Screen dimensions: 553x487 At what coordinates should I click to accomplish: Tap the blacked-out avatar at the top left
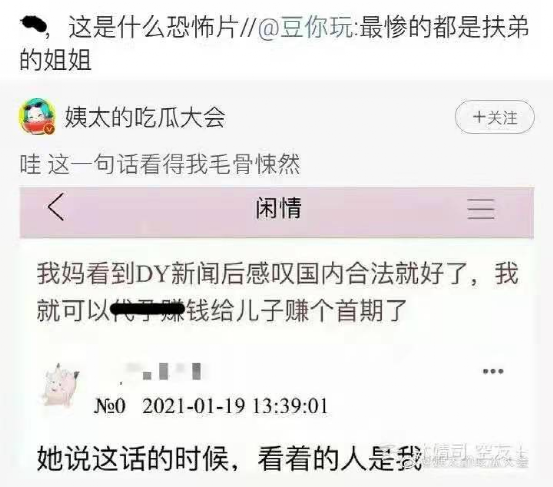point(34,25)
